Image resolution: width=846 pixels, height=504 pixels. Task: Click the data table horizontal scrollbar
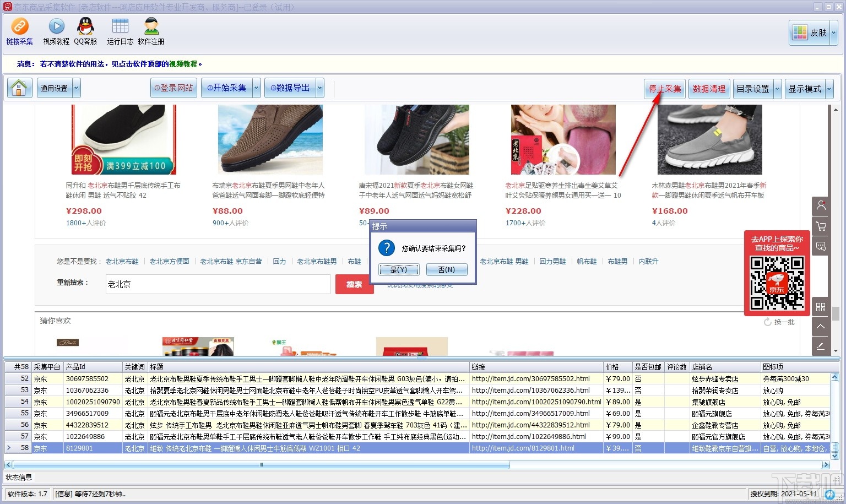click(261, 465)
